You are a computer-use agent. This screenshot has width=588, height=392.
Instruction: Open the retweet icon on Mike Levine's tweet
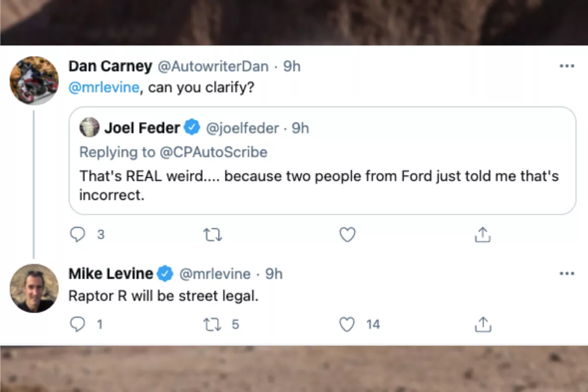[x=213, y=324]
